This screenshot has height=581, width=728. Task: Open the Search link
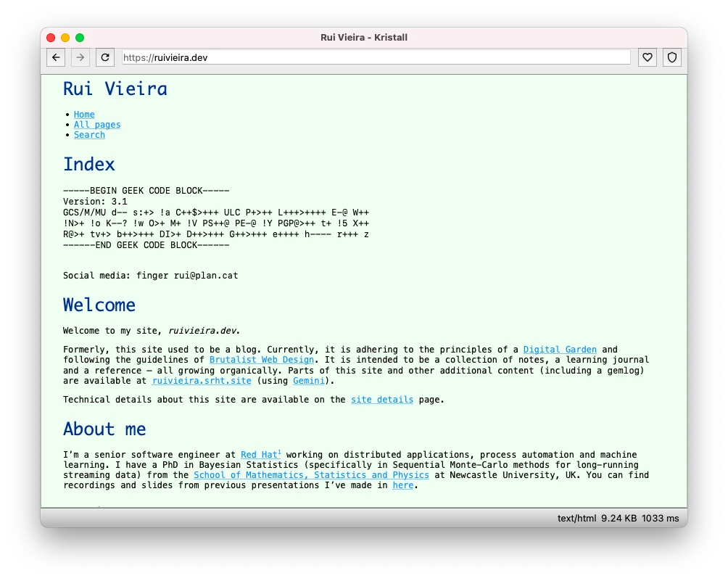pyautogui.click(x=89, y=135)
